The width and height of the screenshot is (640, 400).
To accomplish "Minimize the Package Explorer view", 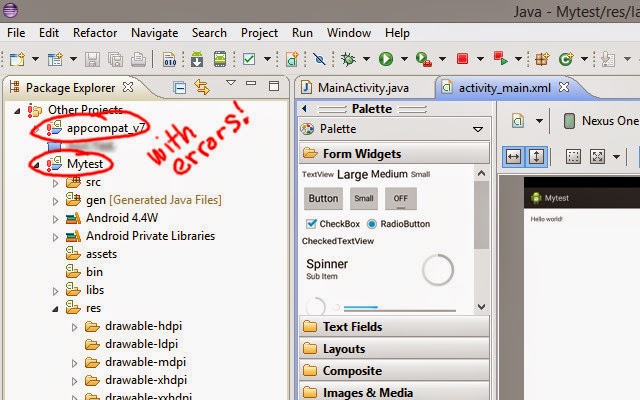I will tap(251, 83).
